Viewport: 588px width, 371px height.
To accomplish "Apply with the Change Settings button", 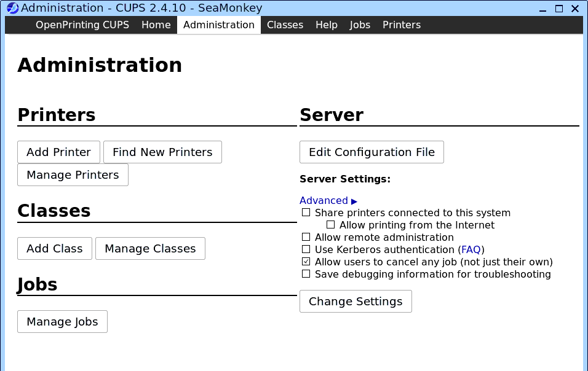I will point(356,302).
